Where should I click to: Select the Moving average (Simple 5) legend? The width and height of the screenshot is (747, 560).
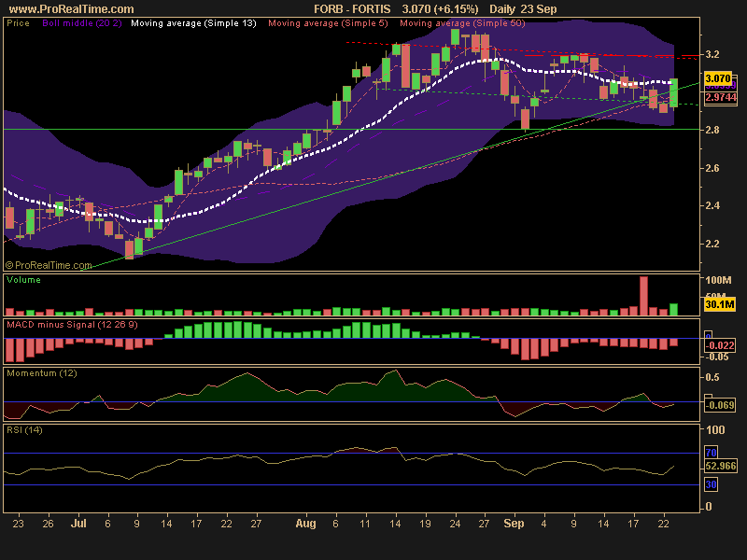coord(328,22)
